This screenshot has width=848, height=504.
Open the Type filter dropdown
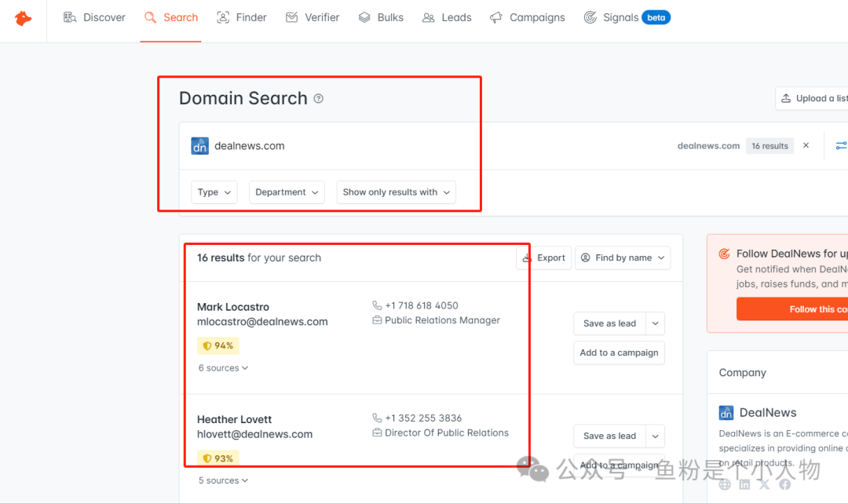tap(214, 192)
